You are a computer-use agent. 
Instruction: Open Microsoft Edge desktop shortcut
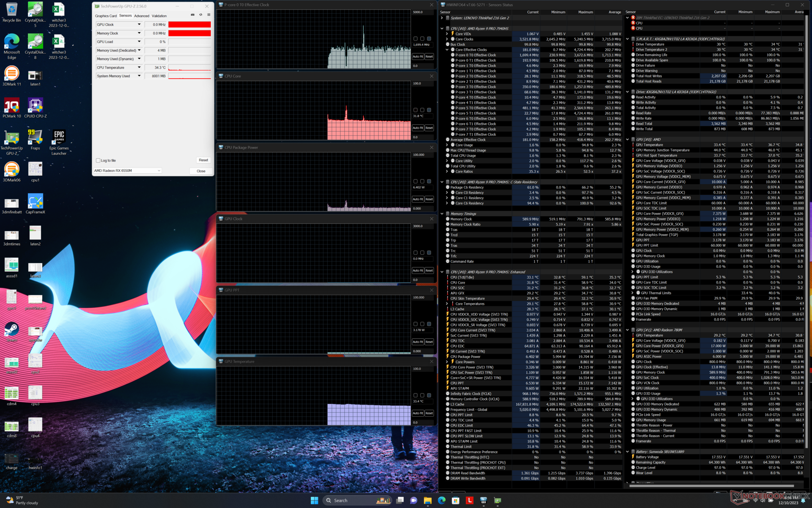point(11,47)
